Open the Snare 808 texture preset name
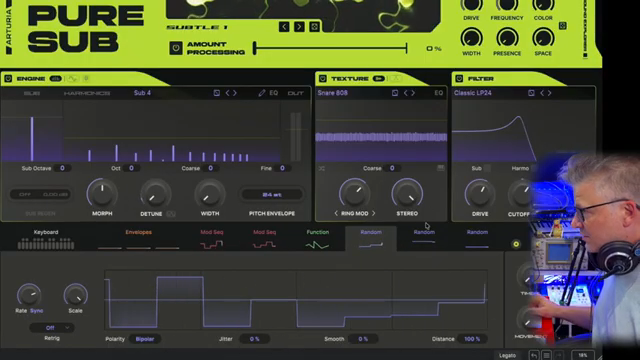640x360 pixels. tap(333, 93)
